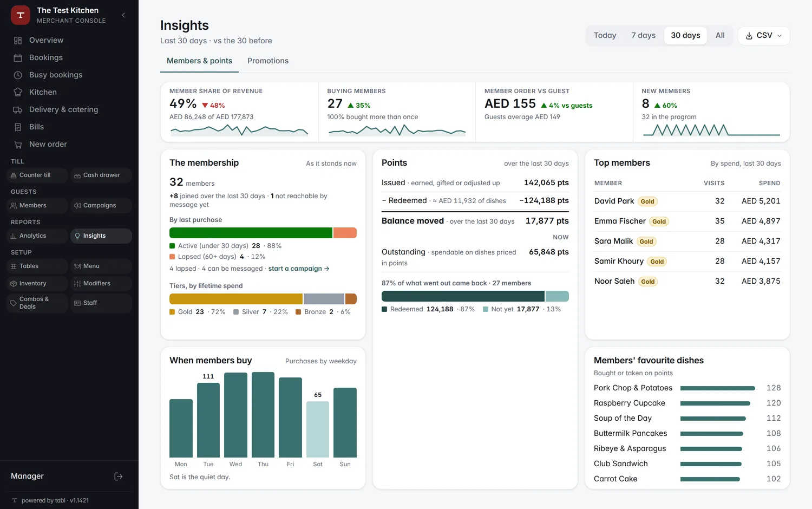Collapse the sidebar with the chevron

coord(123,15)
